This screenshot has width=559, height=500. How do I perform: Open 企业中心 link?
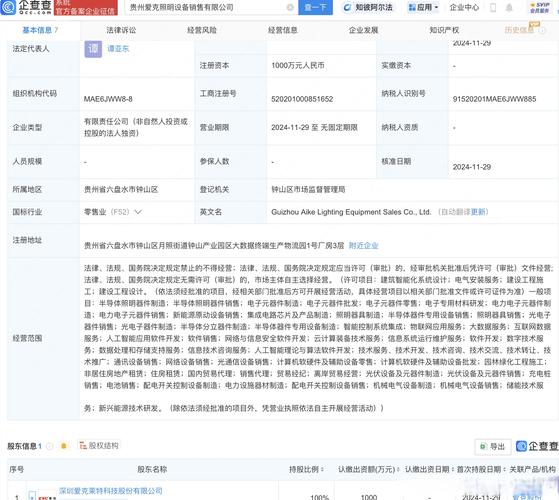[464, 7]
